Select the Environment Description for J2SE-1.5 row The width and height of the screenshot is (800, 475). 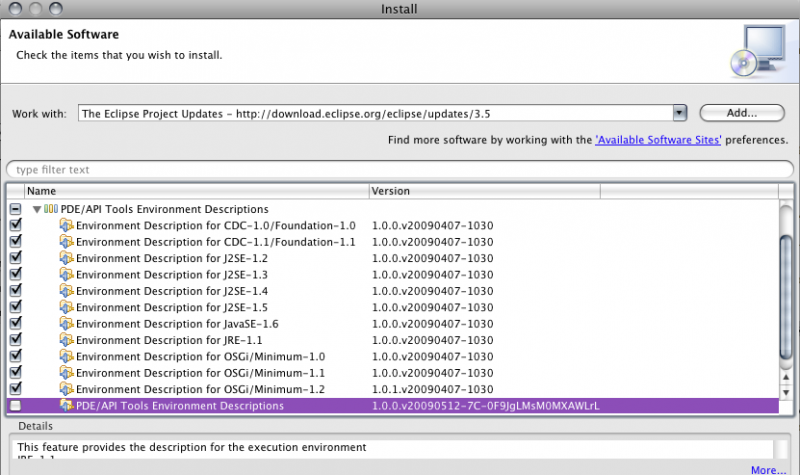click(x=393, y=307)
